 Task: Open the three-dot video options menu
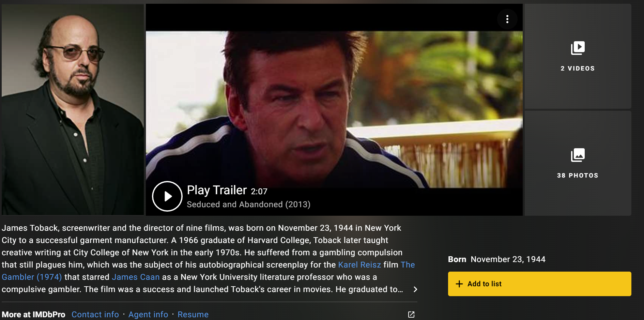(x=507, y=19)
